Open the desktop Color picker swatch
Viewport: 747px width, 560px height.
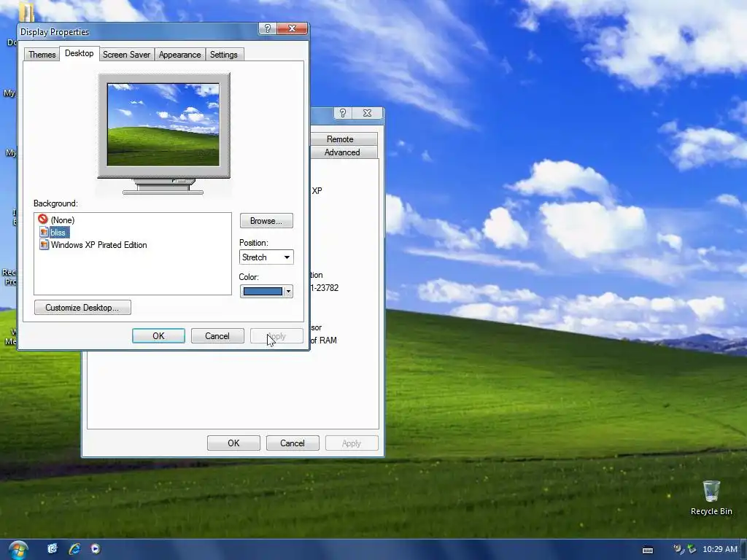coord(266,292)
